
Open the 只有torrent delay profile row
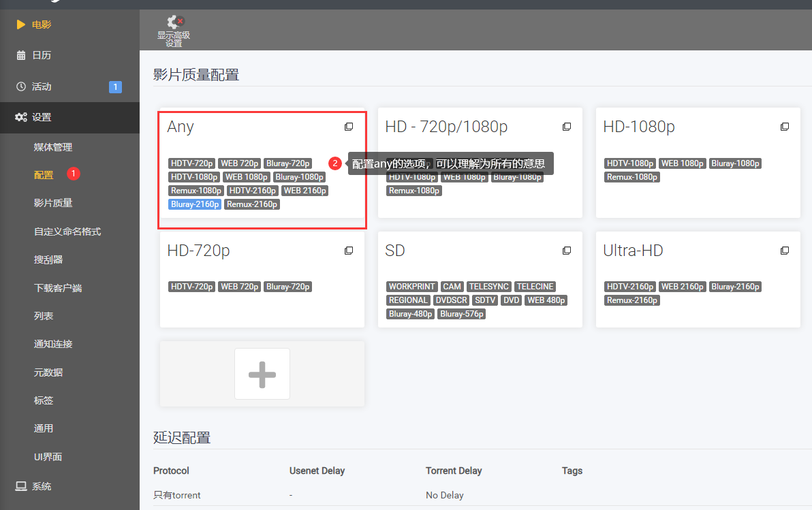(x=482, y=495)
